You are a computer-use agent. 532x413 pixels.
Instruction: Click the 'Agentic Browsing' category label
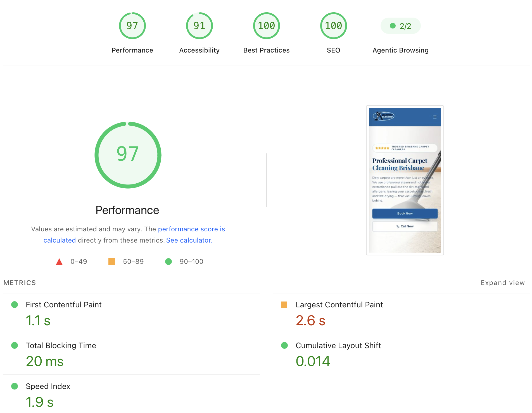pyautogui.click(x=401, y=50)
